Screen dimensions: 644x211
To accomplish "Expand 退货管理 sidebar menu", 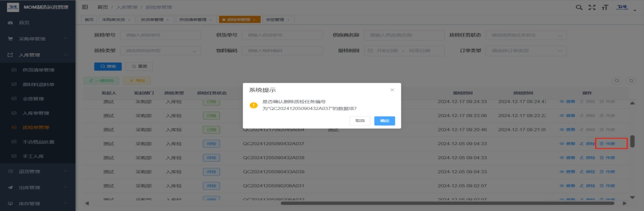I will click(38, 172).
